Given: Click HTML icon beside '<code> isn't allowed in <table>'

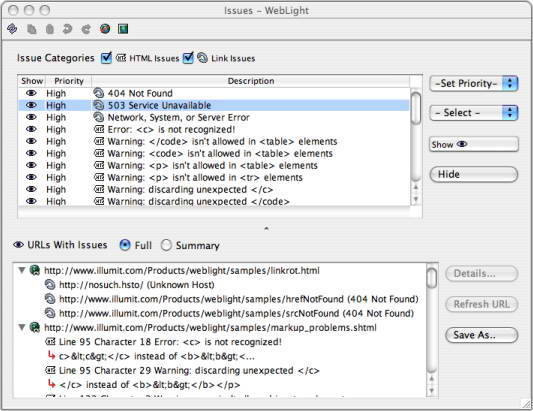Looking at the screenshot, I should point(99,153).
